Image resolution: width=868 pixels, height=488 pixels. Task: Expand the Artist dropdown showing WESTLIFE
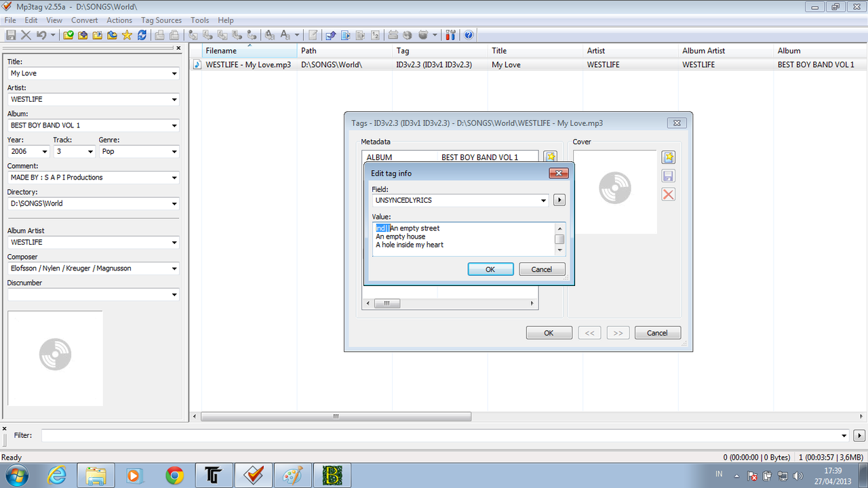click(x=174, y=100)
